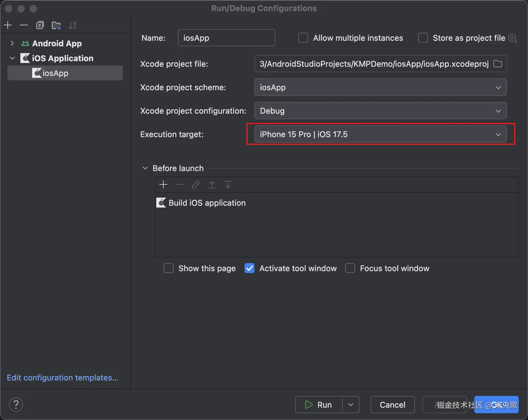Open Edit configuration templates link
Screen dimensions: 528x420
tap(62, 378)
